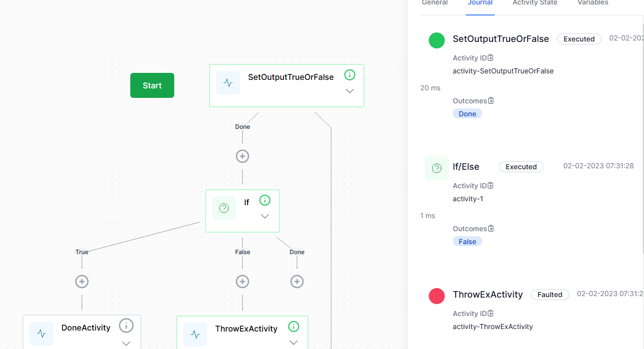Open info icon on DoneActivity node
Image resolution: width=644 pixels, height=349 pixels.
pos(126,326)
